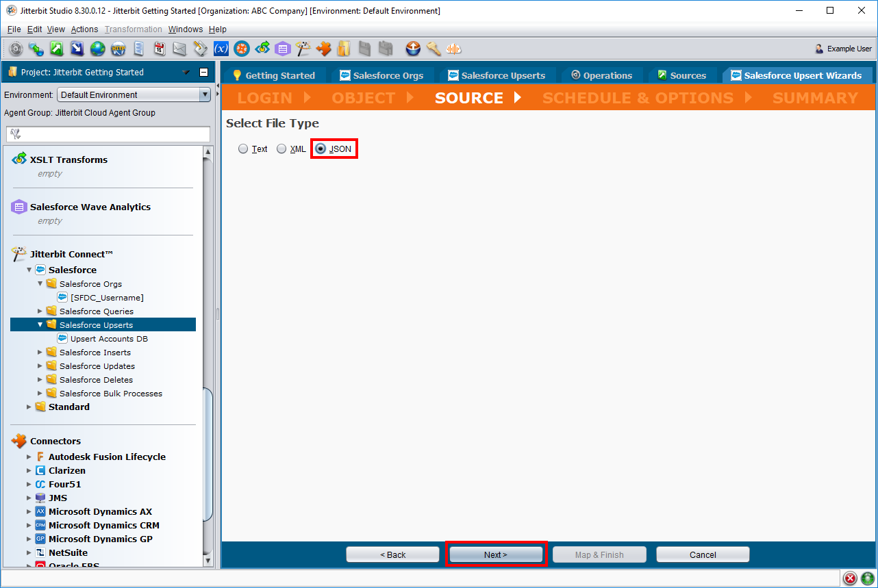Click the envelope email message toolbar icon
Viewport: 878px width, 588px height.
(x=179, y=49)
